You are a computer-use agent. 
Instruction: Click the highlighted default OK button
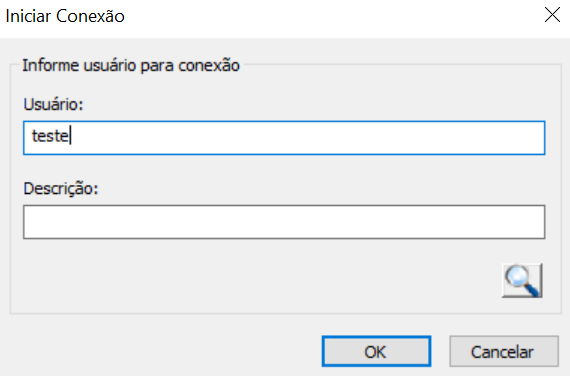[x=376, y=351]
